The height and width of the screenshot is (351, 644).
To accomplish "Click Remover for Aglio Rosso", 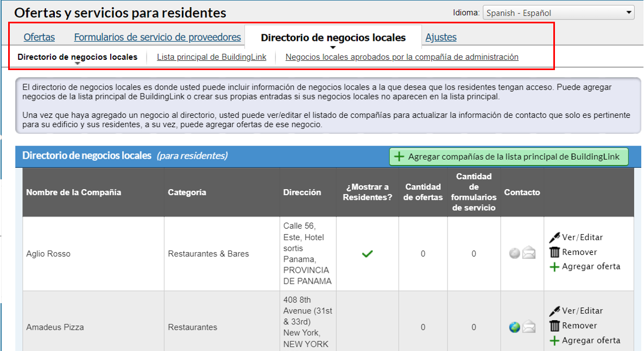I will tap(579, 252).
